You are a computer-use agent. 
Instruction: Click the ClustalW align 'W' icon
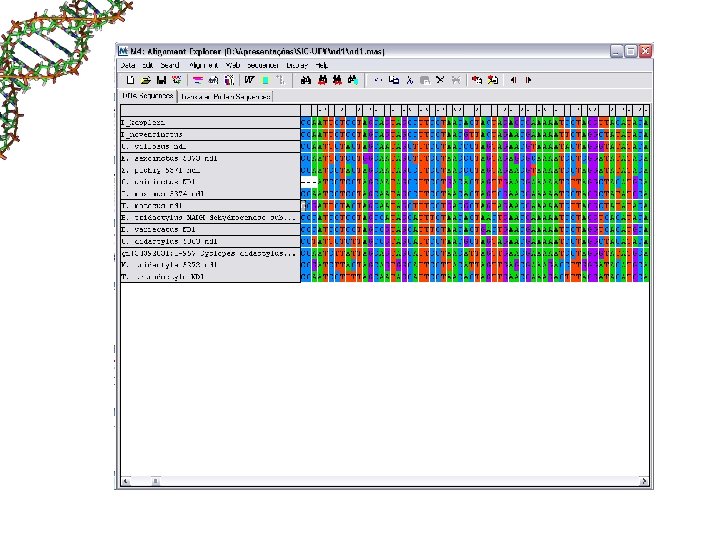249,80
